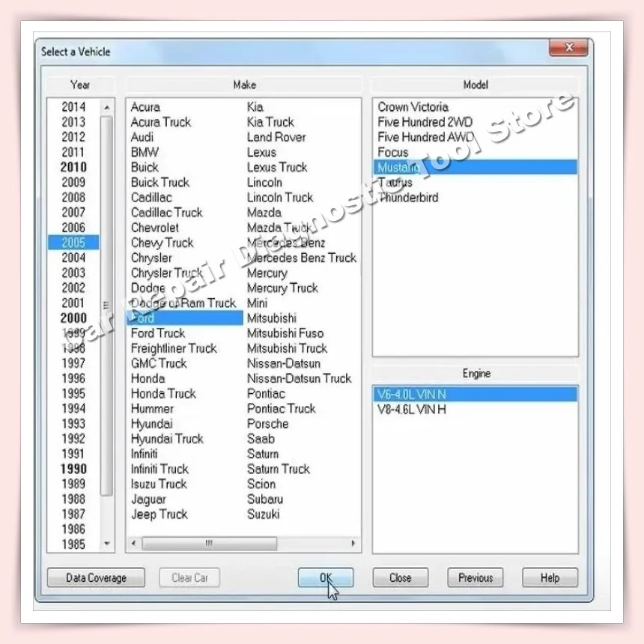Select Focus model
The height and width of the screenshot is (644, 644).
393,152
